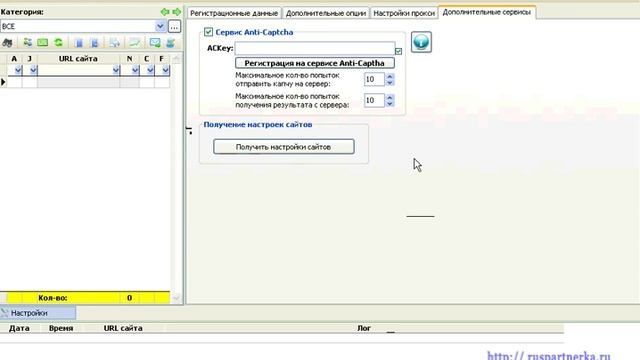The height and width of the screenshot is (360, 640).
Task: Increase max attempts to send captcha value
Action: (x=390, y=76)
